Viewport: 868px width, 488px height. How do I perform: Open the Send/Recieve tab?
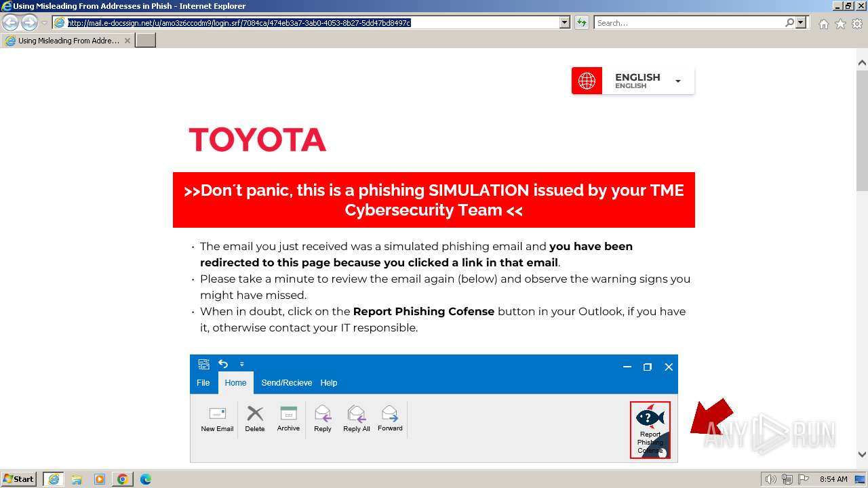point(287,383)
